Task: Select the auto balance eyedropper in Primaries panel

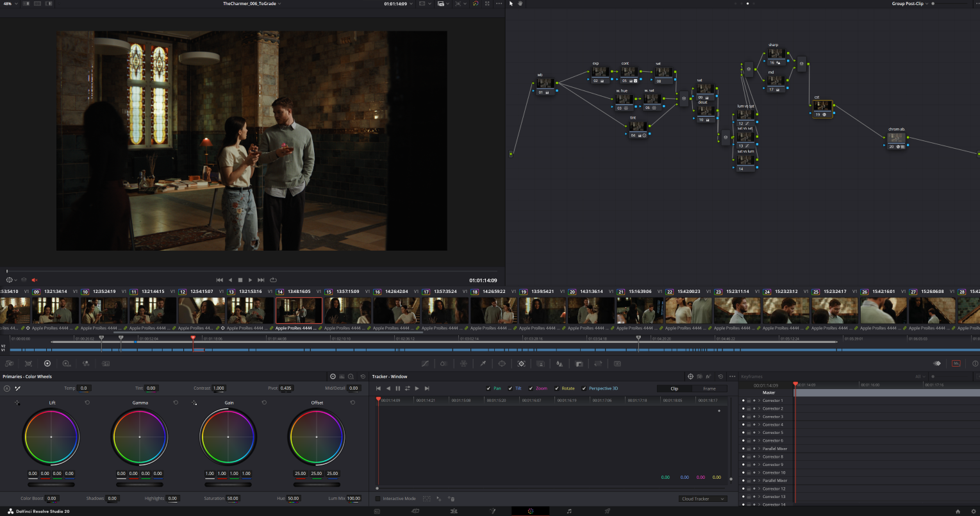Action: (17, 388)
